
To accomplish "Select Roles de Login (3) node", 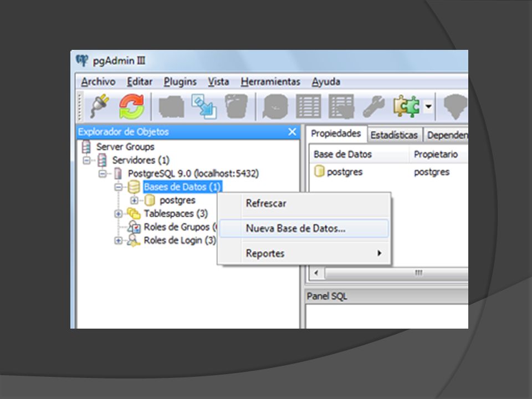I will 180,240.
